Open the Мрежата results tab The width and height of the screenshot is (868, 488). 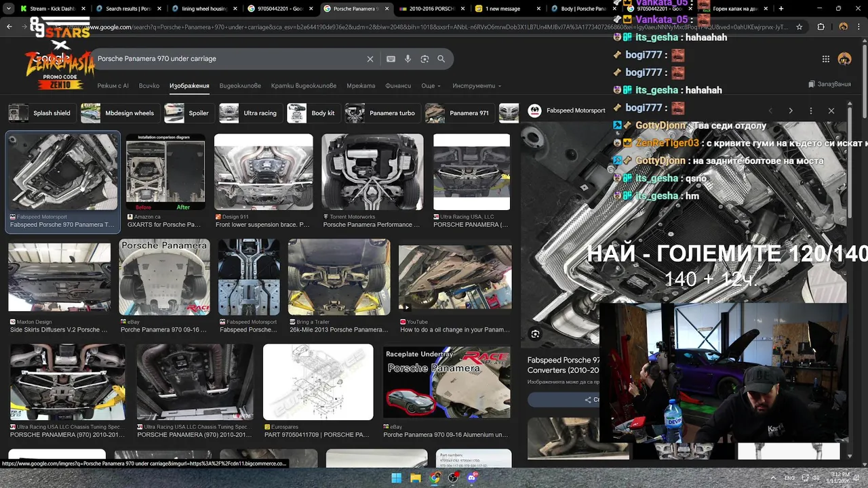(361, 86)
